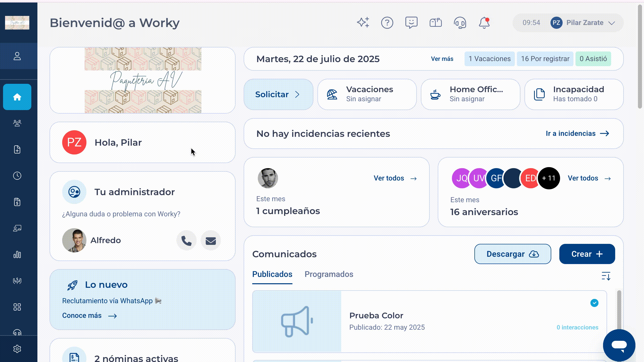Email administrator Alfredo via envelope icon

(x=211, y=241)
